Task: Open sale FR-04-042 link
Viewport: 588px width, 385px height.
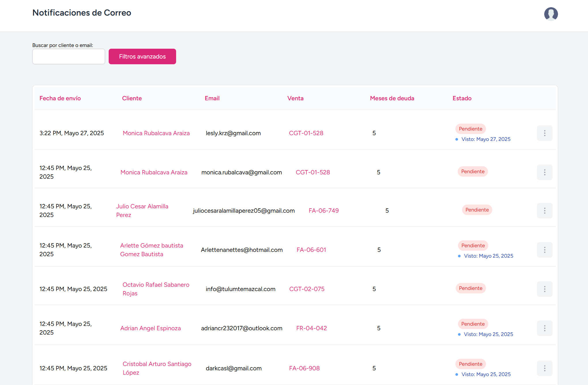Action: (311, 328)
